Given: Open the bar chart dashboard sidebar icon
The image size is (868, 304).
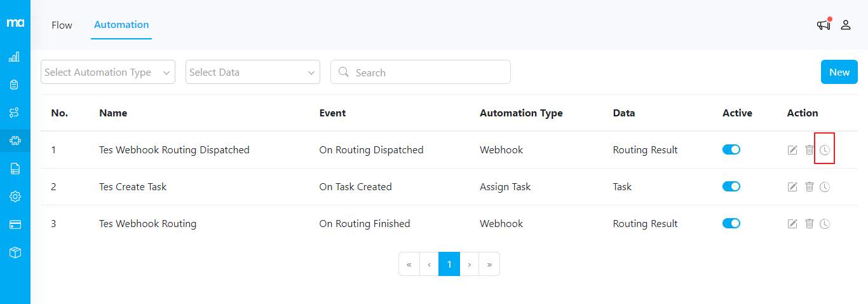Looking at the screenshot, I should (x=15, y=57).
